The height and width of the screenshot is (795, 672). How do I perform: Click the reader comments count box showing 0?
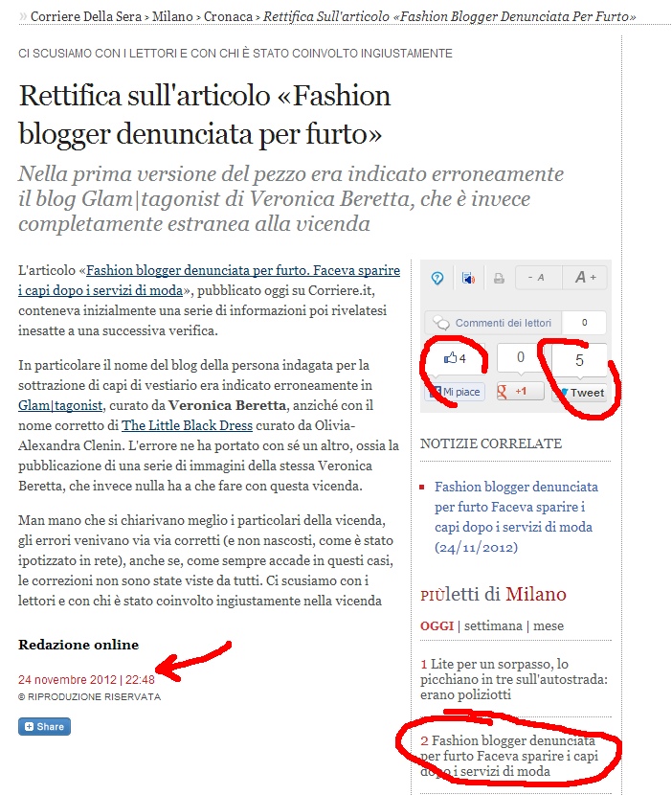pos(584,323)
